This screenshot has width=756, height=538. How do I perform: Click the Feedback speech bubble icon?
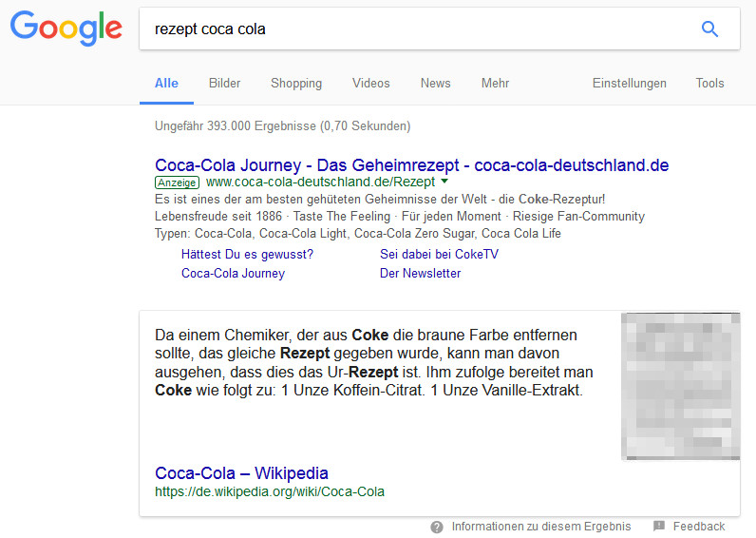click(x=659, y=527)
